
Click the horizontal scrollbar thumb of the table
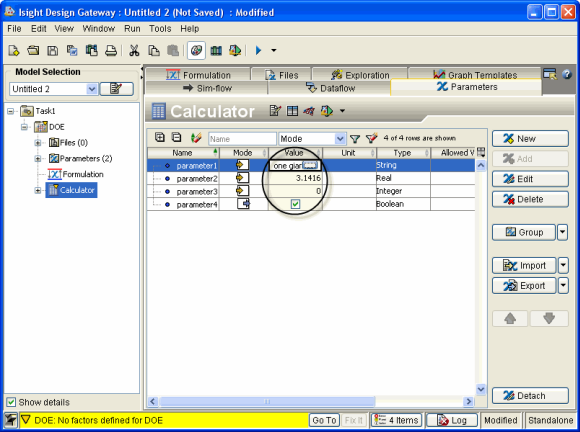(267, 401)
